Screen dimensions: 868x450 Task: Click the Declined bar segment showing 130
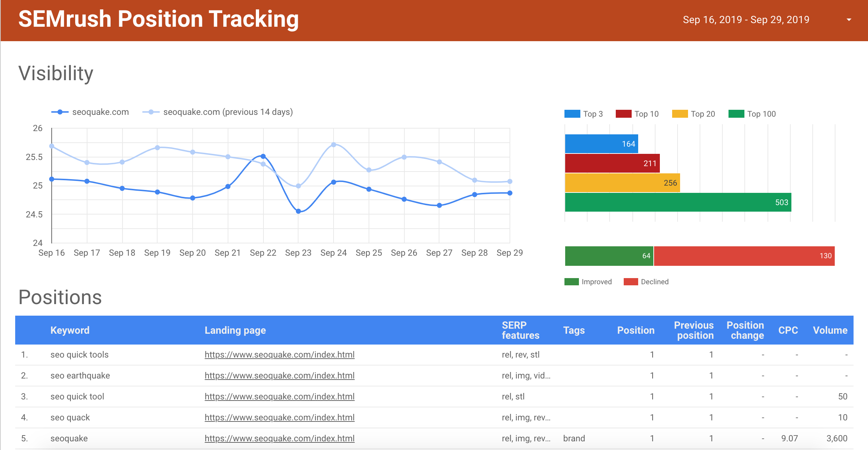pos(744,256)
